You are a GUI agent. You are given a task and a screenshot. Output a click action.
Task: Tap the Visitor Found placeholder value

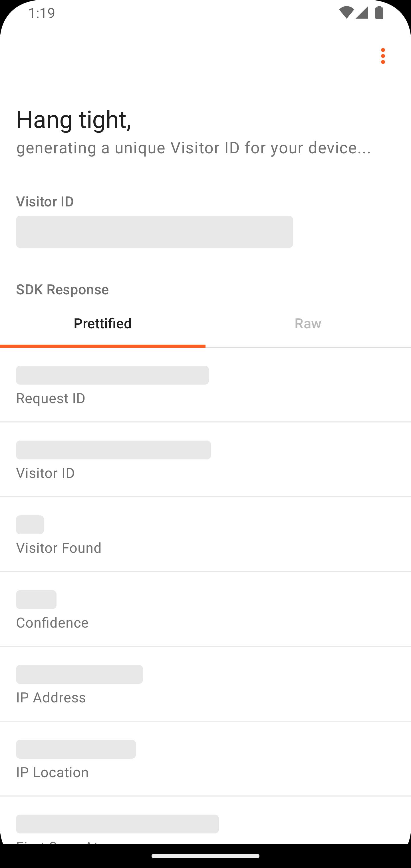pos(30,525)
